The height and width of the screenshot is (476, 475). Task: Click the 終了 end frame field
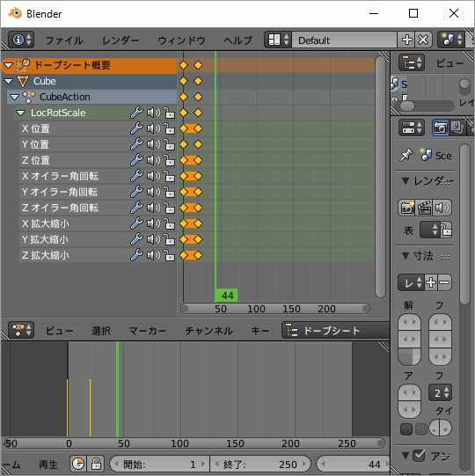[260, 464]
